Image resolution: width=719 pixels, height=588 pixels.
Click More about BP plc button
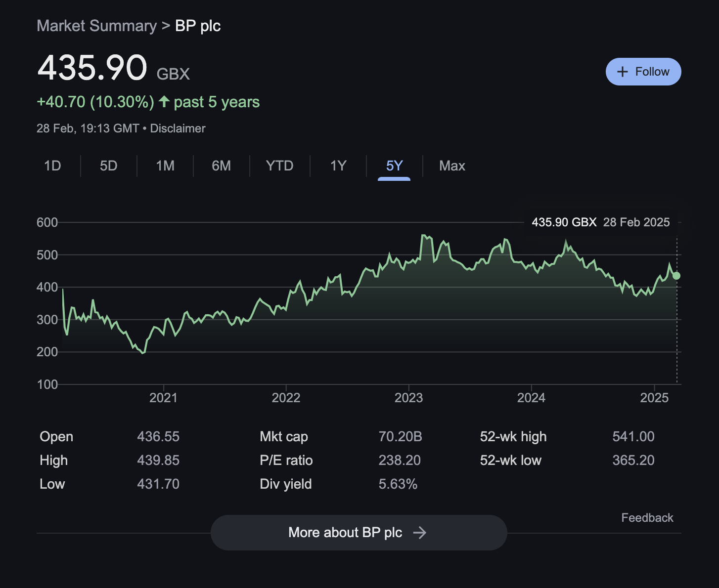[x=359, y=533]
